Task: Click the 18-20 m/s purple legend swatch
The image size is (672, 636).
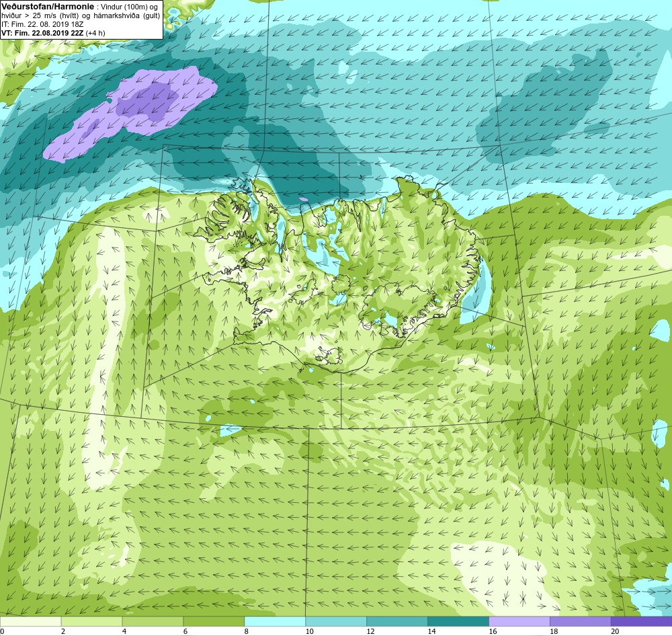Action: [580, 621]
